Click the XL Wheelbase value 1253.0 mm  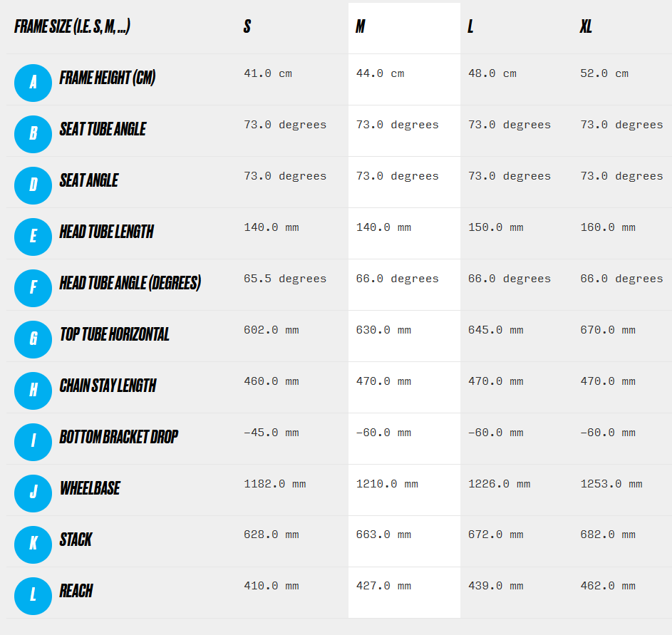point(611,484)
